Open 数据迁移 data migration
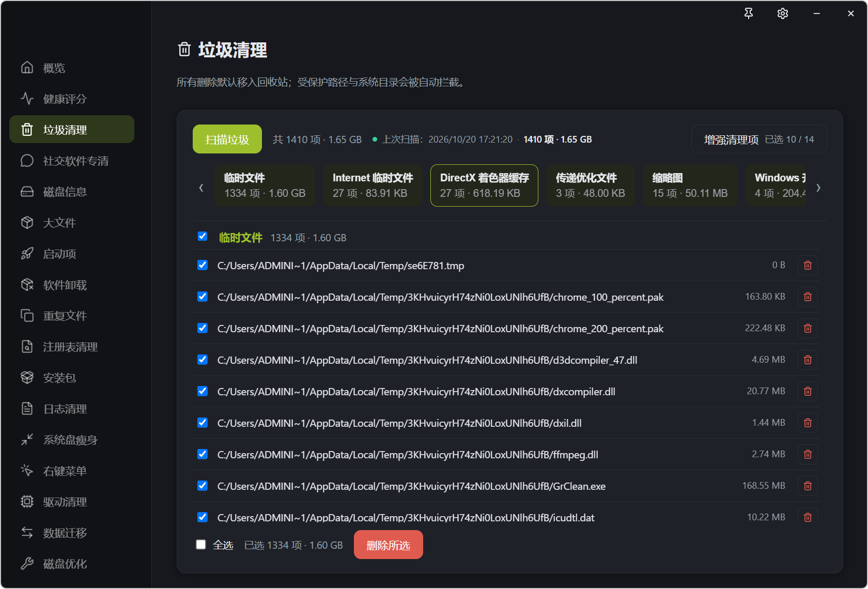The image size is (868, 589). click(x=72, y=533)
